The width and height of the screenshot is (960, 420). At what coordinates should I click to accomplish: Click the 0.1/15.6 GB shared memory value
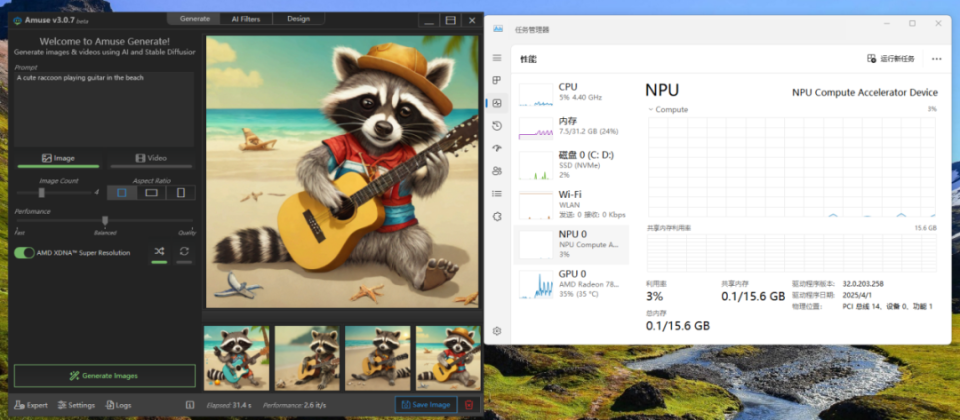(752, 296)
